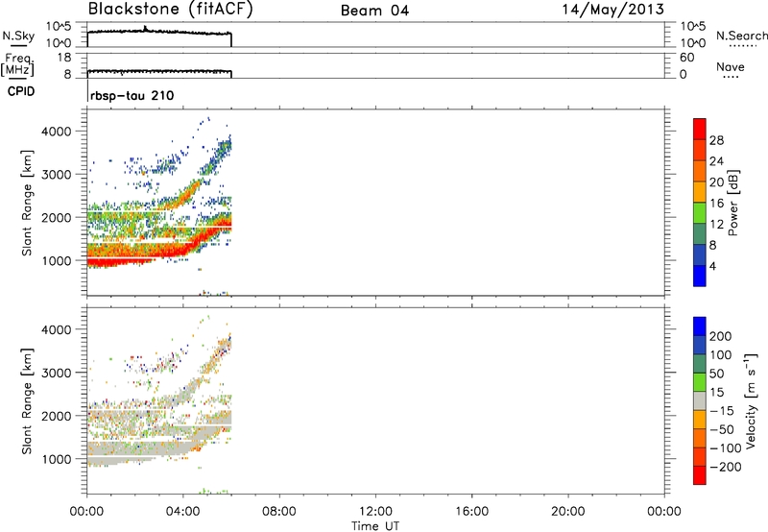Click the "4000" tick on the power panel

click(56, 132)
